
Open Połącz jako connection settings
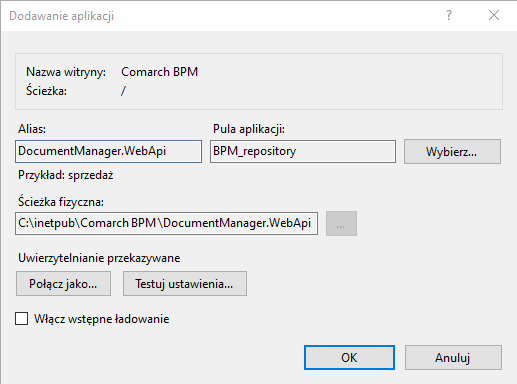(x=63, y=284)
